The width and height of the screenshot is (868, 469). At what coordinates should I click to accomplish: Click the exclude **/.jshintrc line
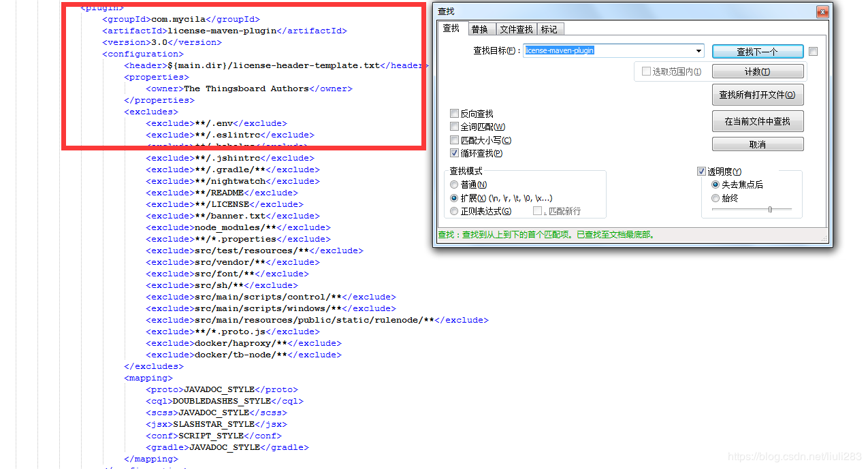(230, 158)
